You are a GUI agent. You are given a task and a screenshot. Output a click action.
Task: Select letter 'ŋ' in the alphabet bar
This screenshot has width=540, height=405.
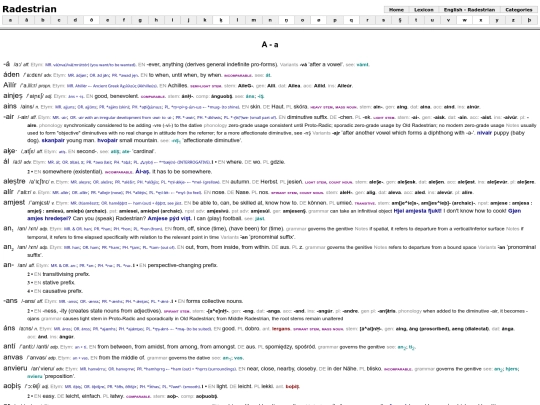286,20
